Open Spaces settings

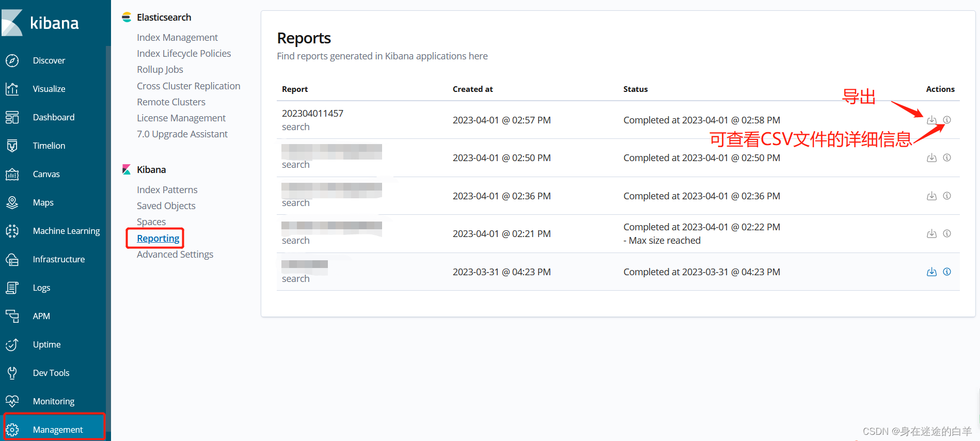(151, 222)
